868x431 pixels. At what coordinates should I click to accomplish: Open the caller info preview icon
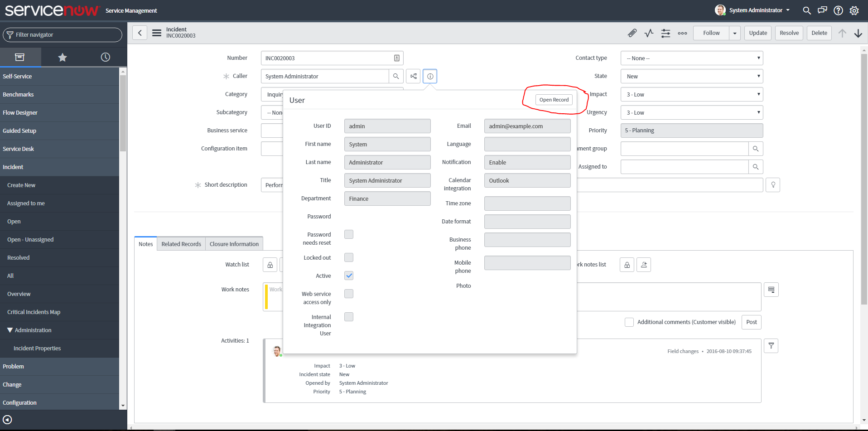tap(429, 76)
